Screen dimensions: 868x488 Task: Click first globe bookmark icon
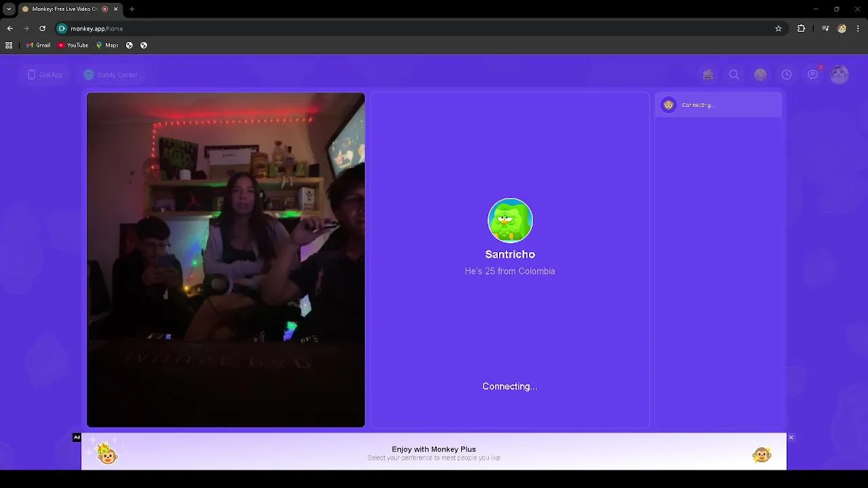coord(130,45)
